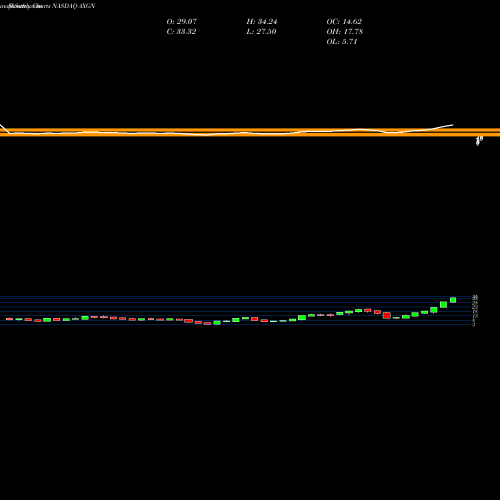Select the last green candle on the chart

453,300
